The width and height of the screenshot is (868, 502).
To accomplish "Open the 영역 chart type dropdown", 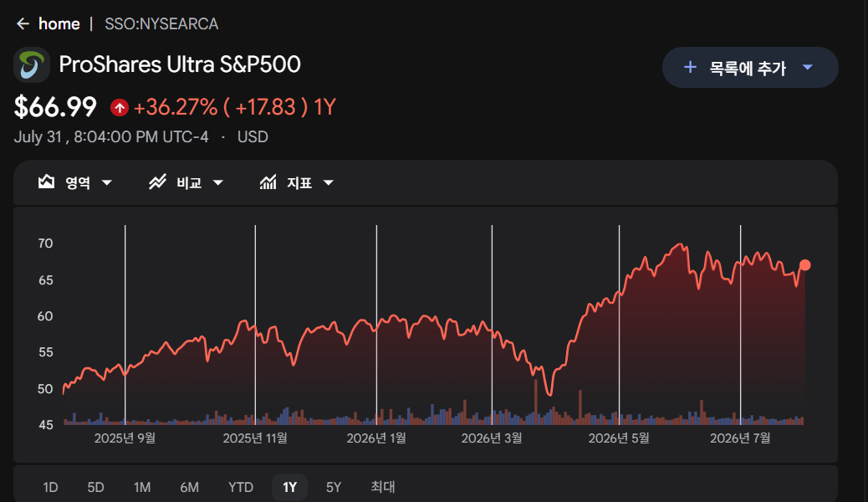I will [107, 182].
